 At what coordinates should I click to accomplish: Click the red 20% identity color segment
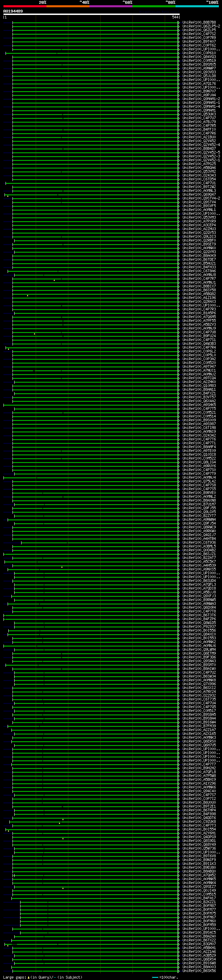[25, 6]
